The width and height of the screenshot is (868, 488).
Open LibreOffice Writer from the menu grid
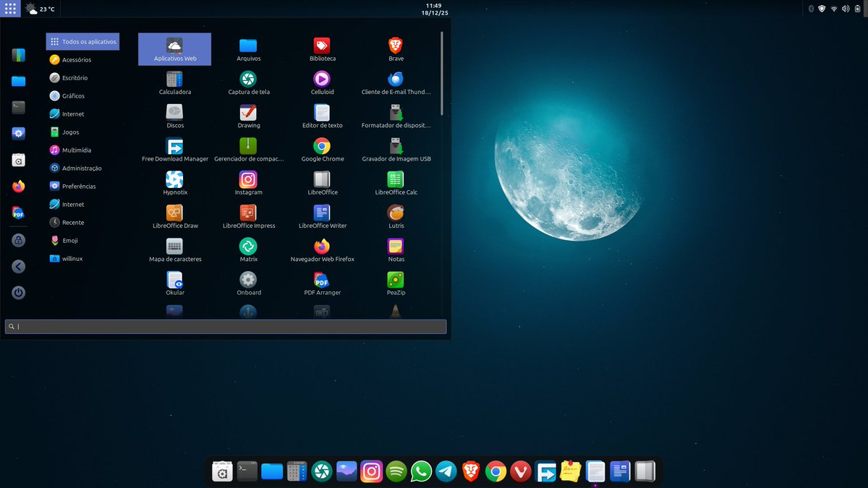(x=322, y=216)
